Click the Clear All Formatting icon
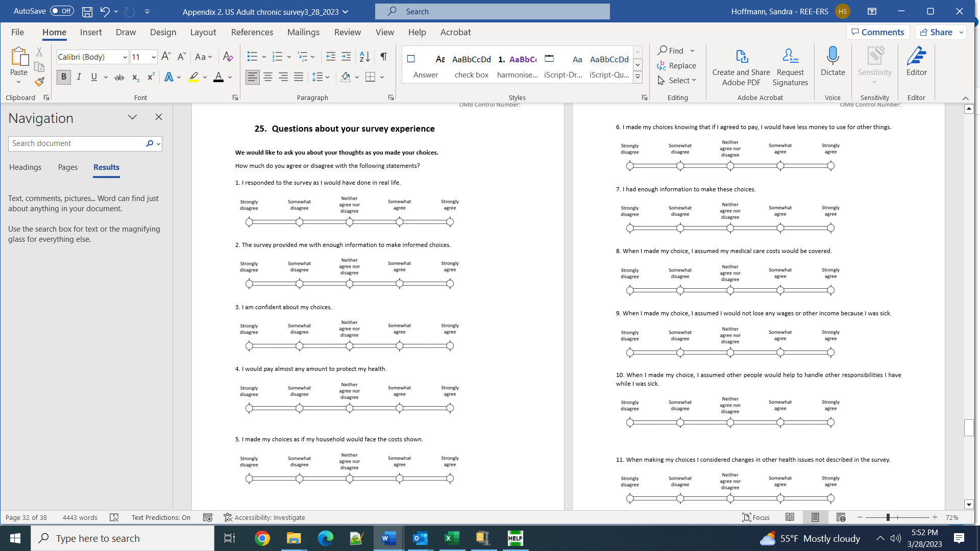The image size is (980, 551). (x=228, y=57)
